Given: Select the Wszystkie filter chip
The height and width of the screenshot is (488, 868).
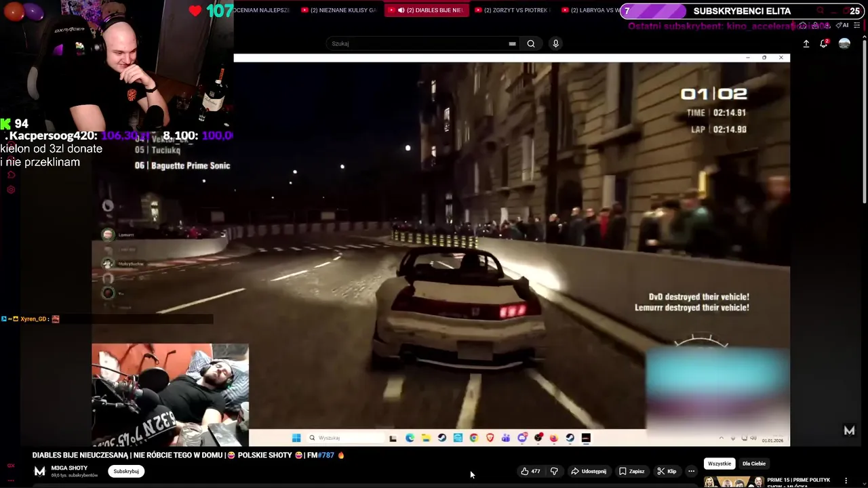Looking at the screenshot, I should [x=719, y=464].
